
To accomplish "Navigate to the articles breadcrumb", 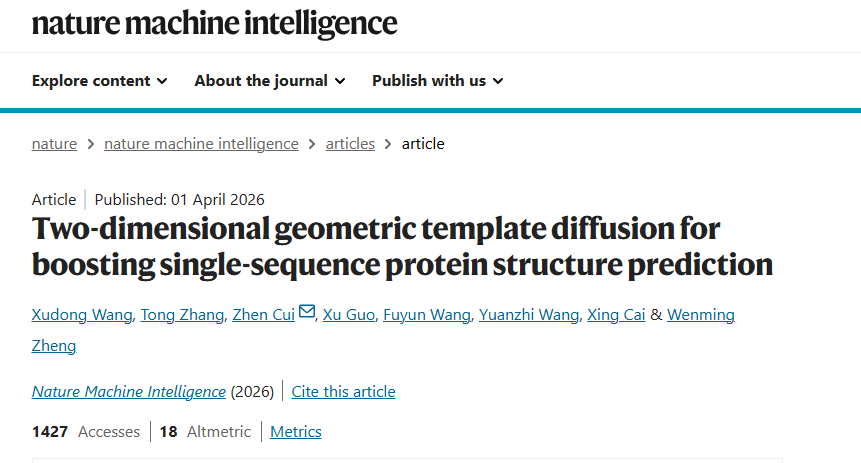I will coord(350,144).
